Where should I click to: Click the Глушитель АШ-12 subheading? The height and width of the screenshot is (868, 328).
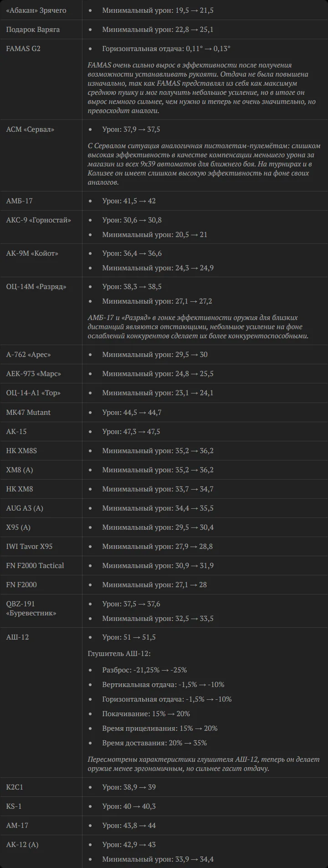(119, 654)
